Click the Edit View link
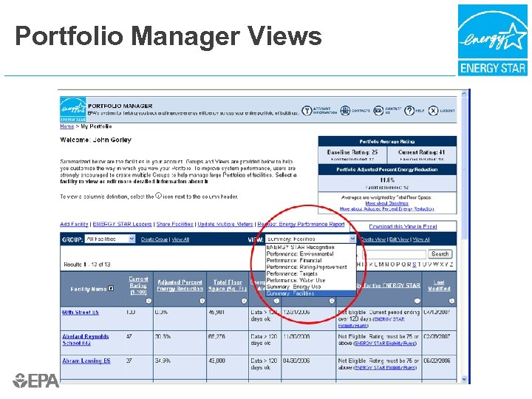 point(399,239)
